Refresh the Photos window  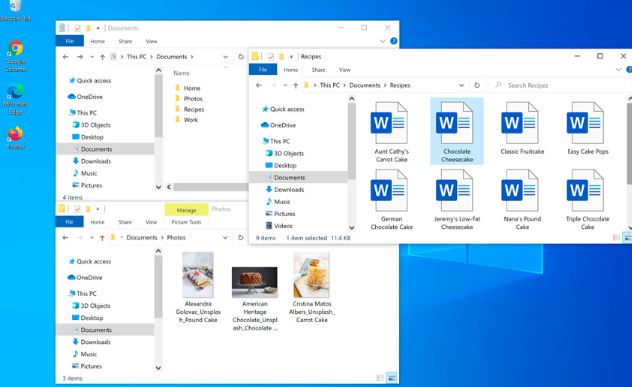pos(241,238)
